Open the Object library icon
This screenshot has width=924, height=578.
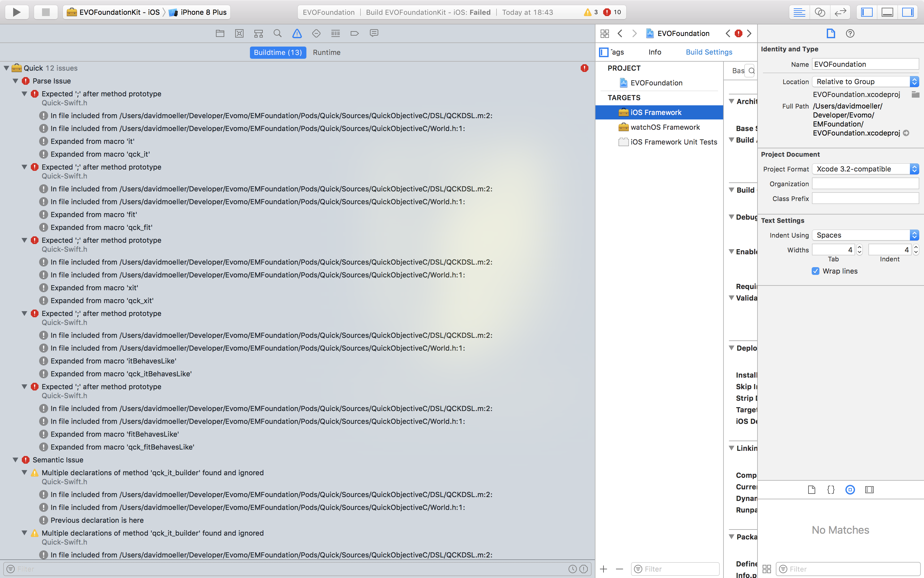coord(850,490)
